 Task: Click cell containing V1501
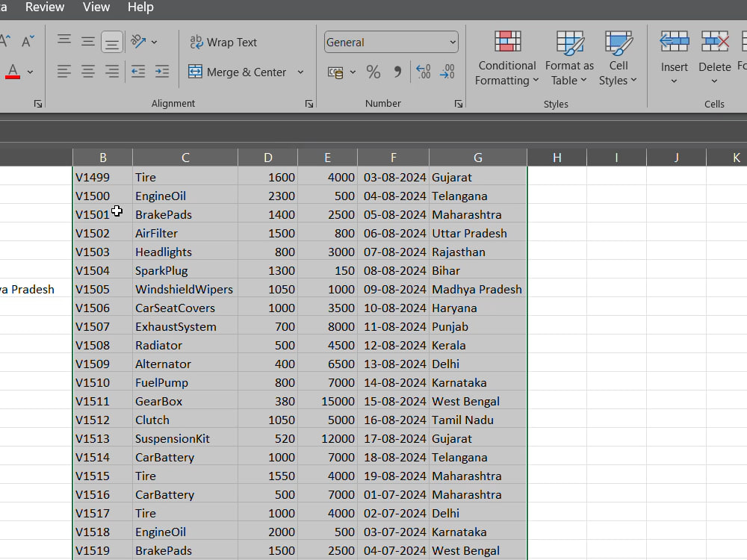point(103,214)
